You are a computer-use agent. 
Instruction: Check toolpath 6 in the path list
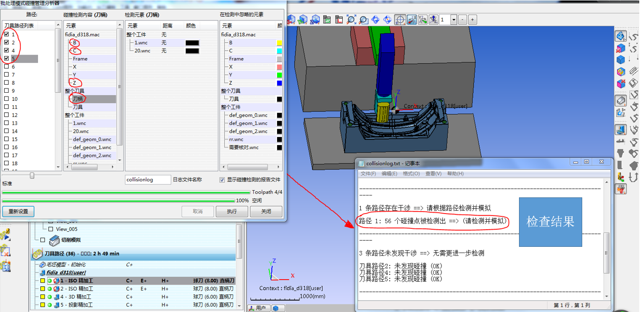point(6,67)
